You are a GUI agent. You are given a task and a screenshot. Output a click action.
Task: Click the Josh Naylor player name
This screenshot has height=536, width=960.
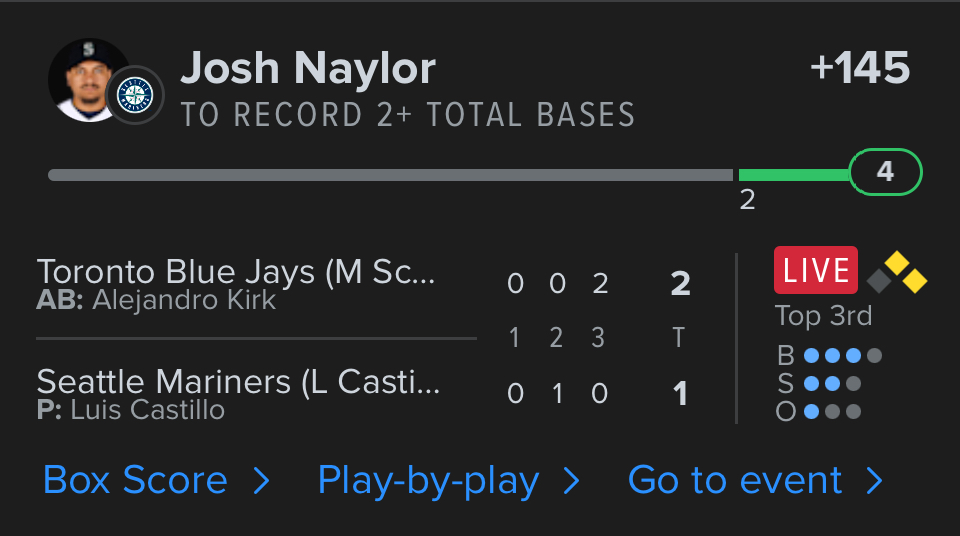click(308, 69)
